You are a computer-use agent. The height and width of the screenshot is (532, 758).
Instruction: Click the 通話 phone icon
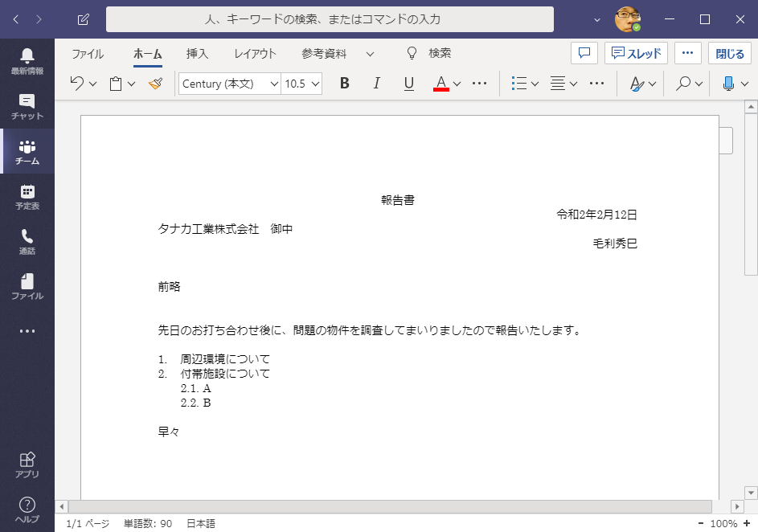(x=27, y=242)
